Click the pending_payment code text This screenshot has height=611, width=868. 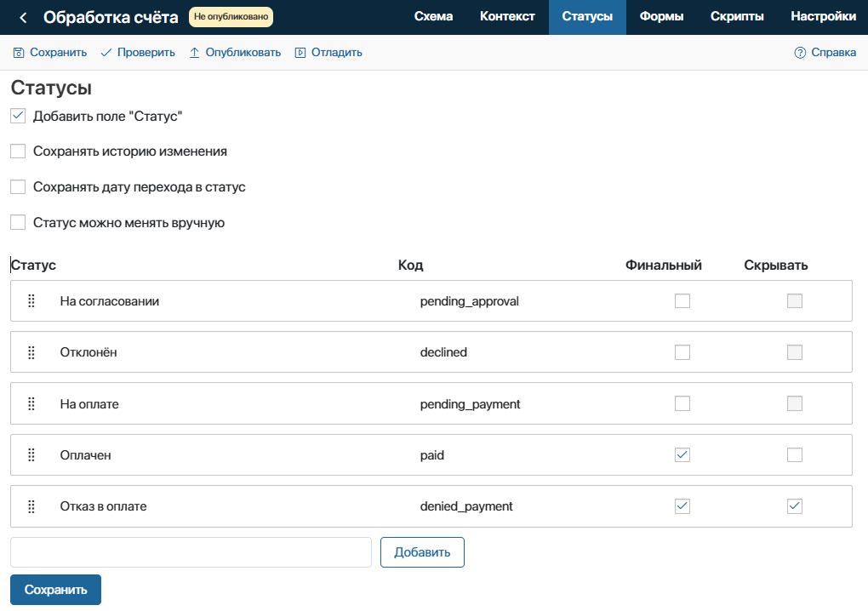470,404
